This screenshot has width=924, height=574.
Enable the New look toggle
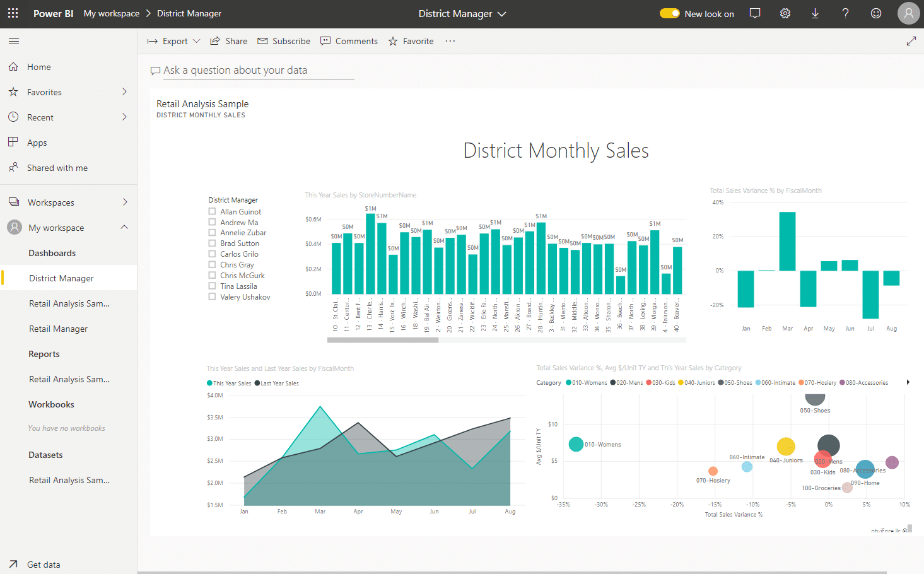point(669,13)
